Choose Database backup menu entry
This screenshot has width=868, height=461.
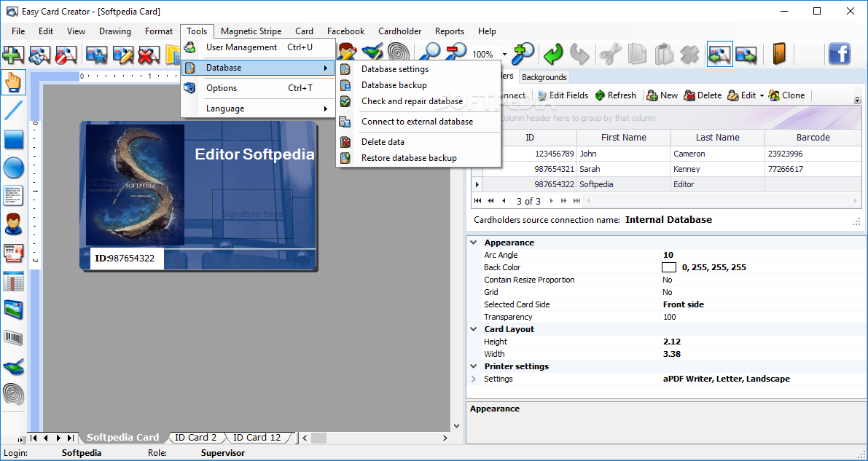418,85
